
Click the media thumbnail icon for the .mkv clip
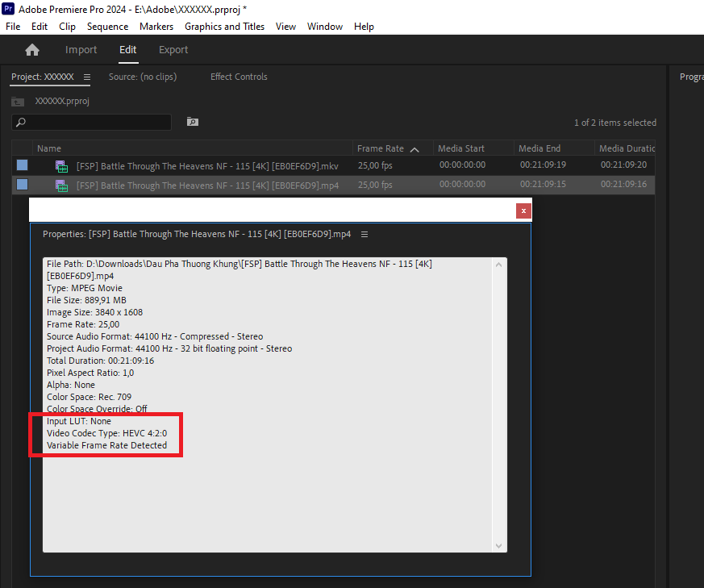pyautogui.click(x=60, y=166)
